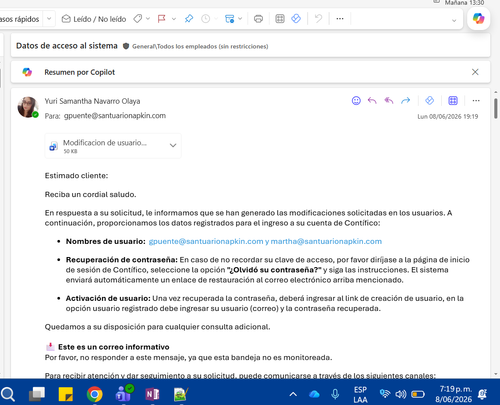This screenshot has width=500, height=405.
Task: Open the OneDrive cloud tray icon
Action: pos(314,394)
